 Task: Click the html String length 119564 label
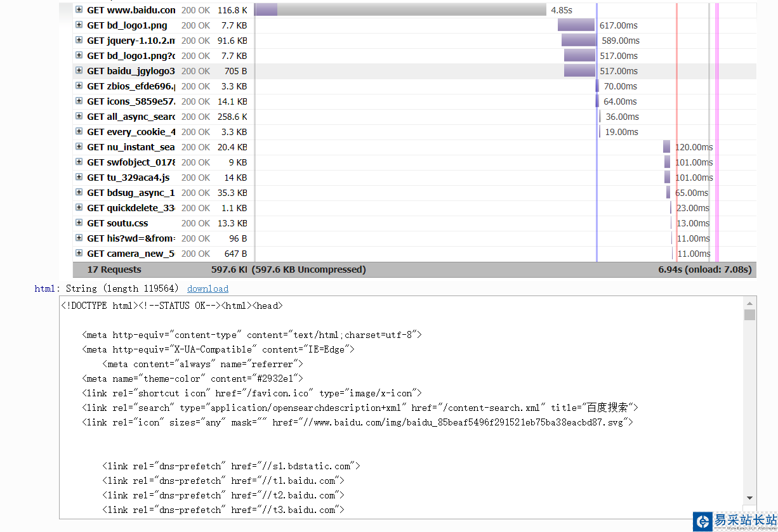pos(107,289)
